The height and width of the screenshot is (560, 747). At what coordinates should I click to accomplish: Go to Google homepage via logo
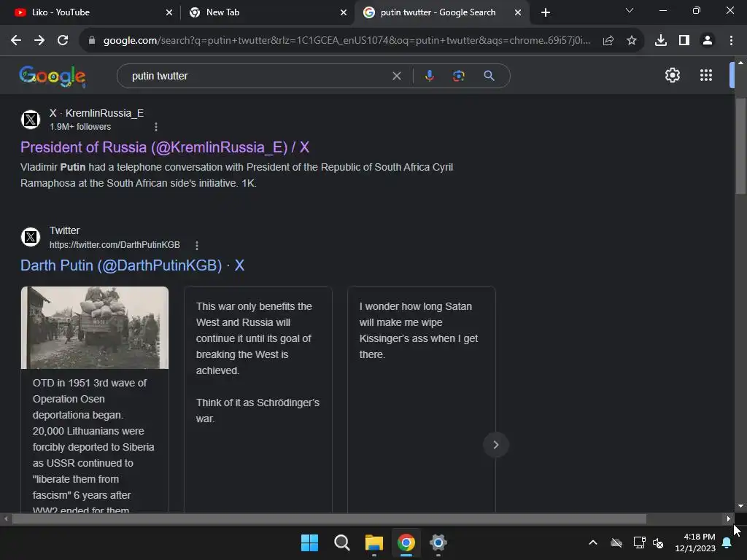(53, 76)
